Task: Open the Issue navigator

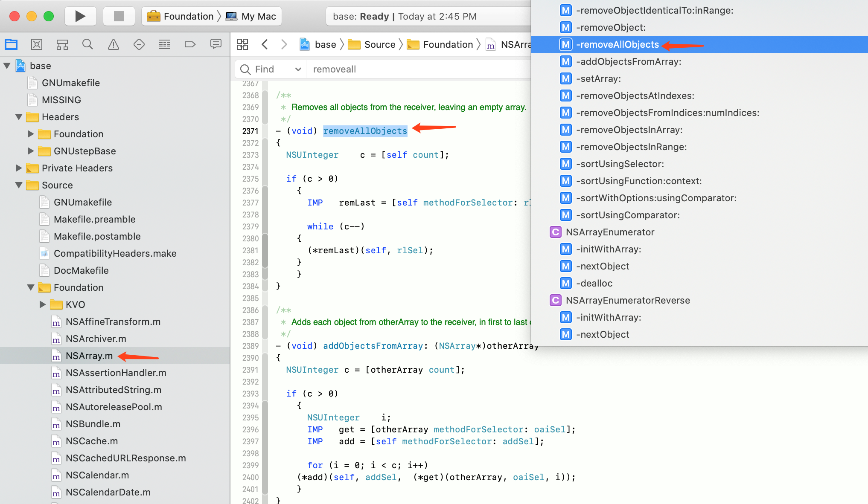Action: (x=114, y=44)
